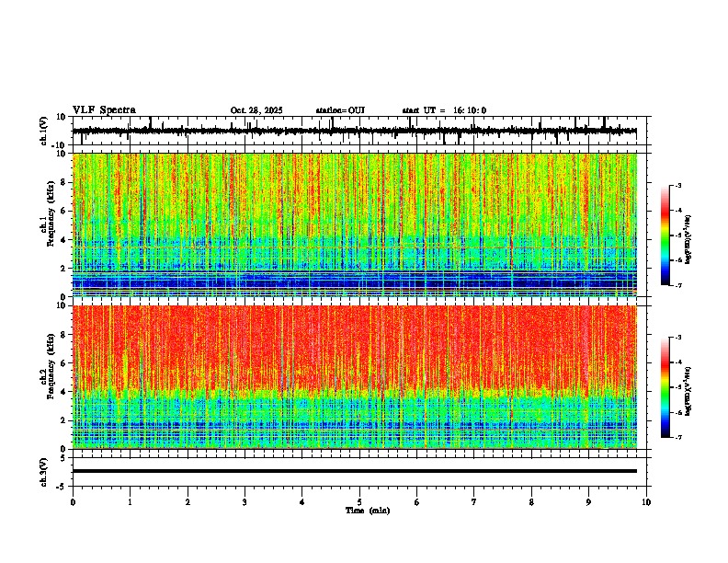Image resolution: width=728 pixels, height=563 pixels.
Task: Click the ch.1 colorbar log(PSD) units label
Action: click(x=688, y=239)
